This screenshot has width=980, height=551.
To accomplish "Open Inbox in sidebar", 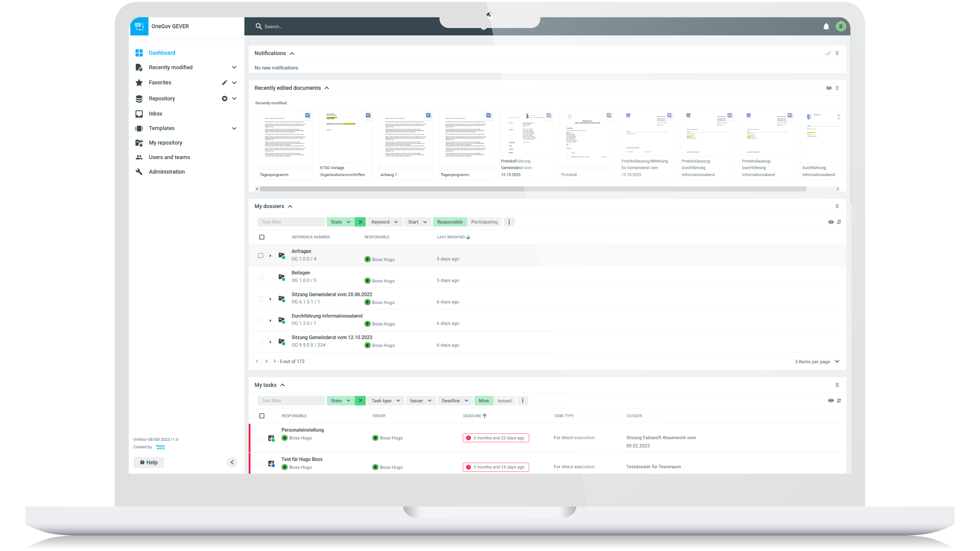I will 155,114.
